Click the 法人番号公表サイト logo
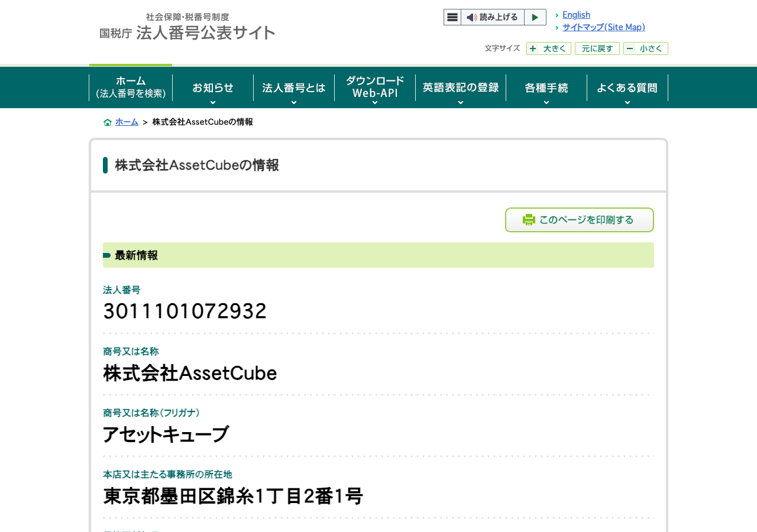 click(187, 27)
